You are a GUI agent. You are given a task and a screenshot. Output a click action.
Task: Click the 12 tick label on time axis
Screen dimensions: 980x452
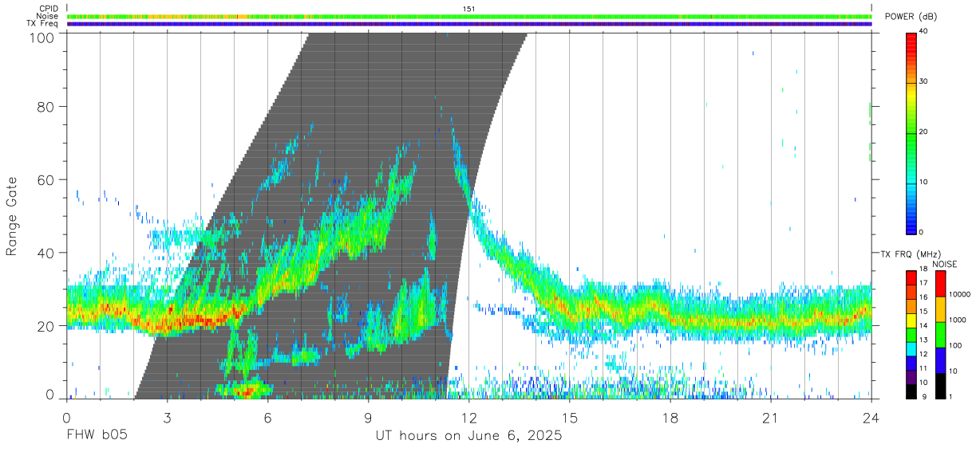point(468,419)
